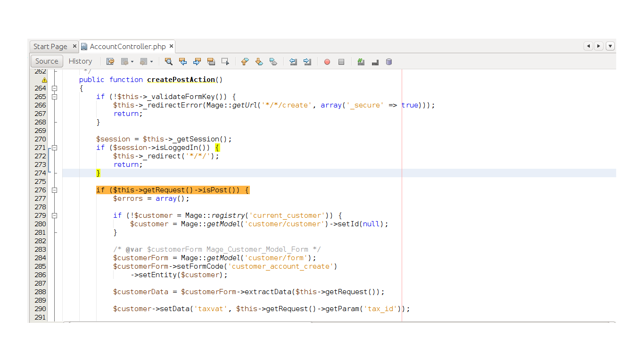Viewport: 644px width, 362px height.
Task: Toggle rectangular selection mode
Action: coord(225,61)
